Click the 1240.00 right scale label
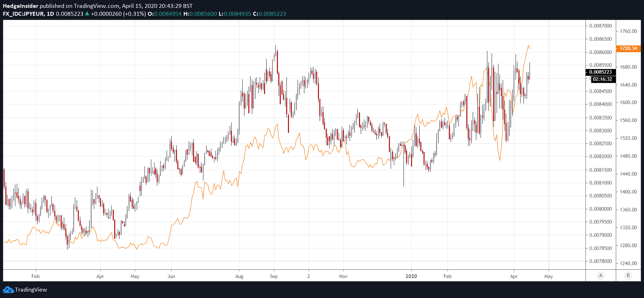 click(x=628, y=263)
